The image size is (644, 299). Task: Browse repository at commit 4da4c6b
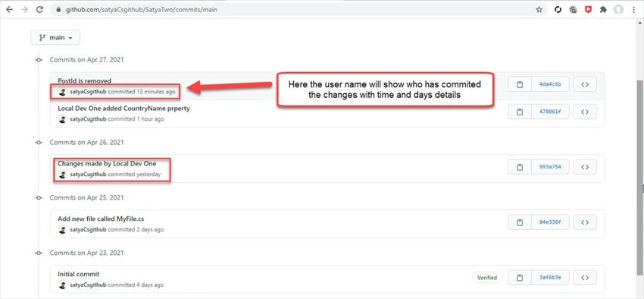click(x=585, y=85)
